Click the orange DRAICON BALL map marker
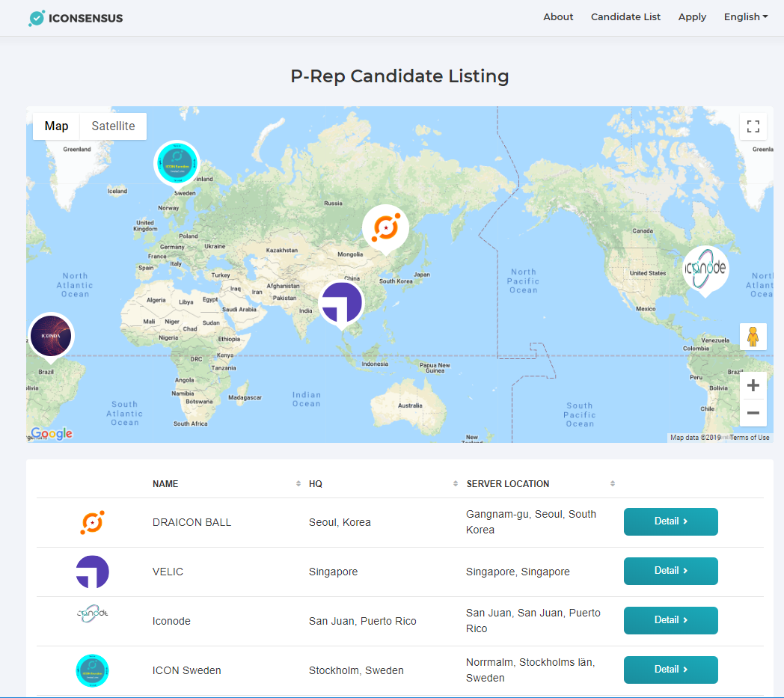Image resolution: width=784 pixels, height=698 pixels. 386,227
